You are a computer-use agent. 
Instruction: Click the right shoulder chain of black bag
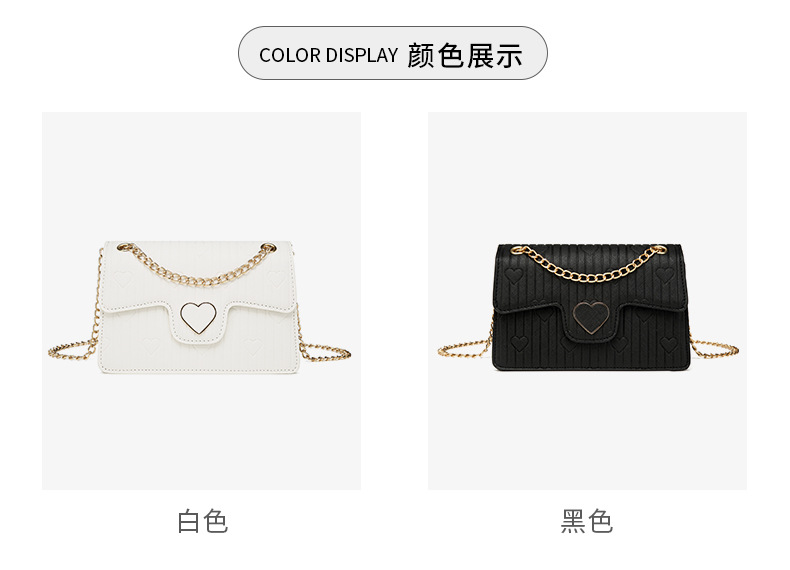(714, 346)
